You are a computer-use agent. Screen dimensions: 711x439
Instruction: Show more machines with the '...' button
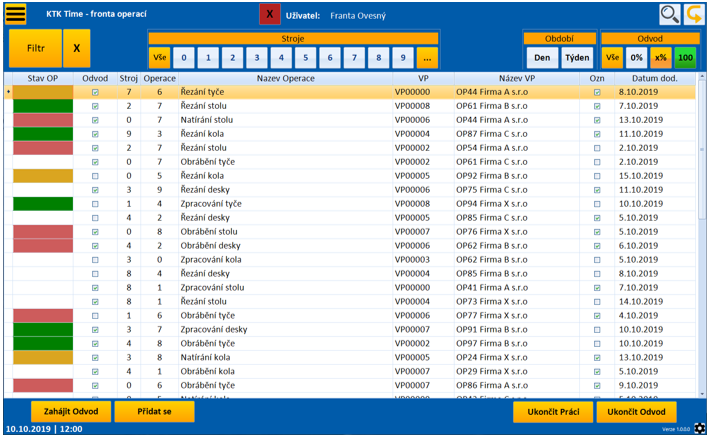coord(428,57)
